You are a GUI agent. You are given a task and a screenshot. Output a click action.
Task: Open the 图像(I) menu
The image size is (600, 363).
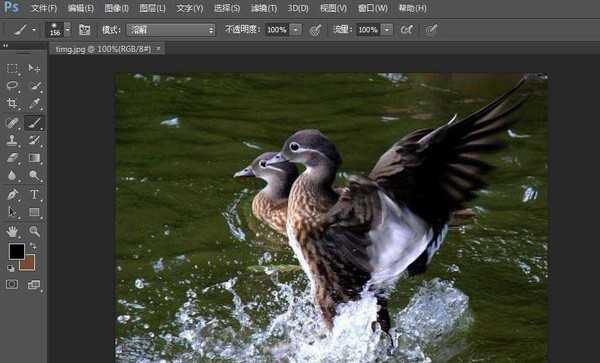pos(116,8)
